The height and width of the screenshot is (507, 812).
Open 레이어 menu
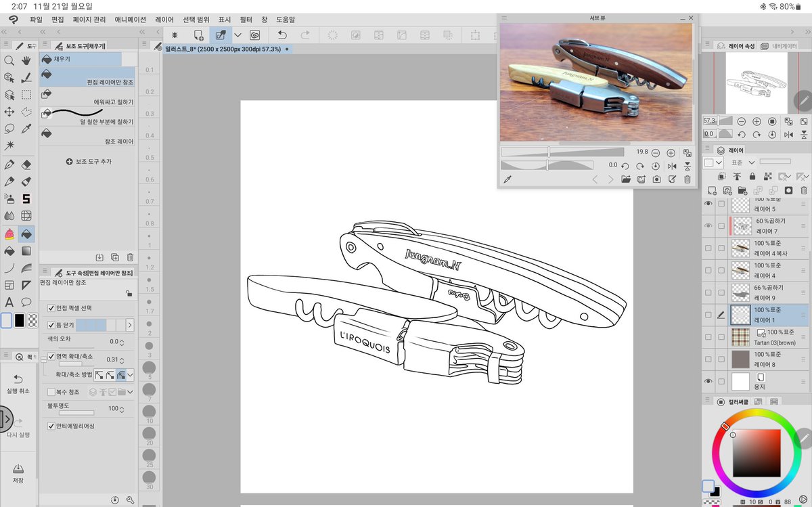pos(164,20)
